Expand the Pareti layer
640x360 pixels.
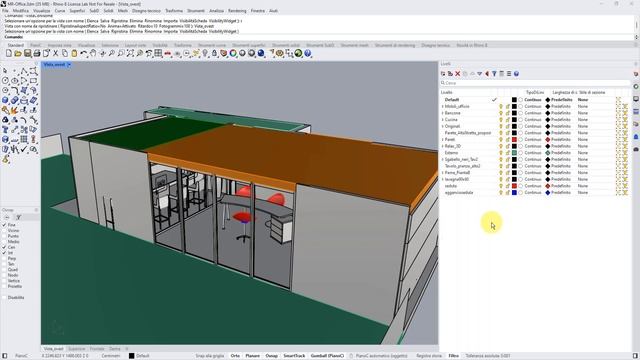pos(443,140)
